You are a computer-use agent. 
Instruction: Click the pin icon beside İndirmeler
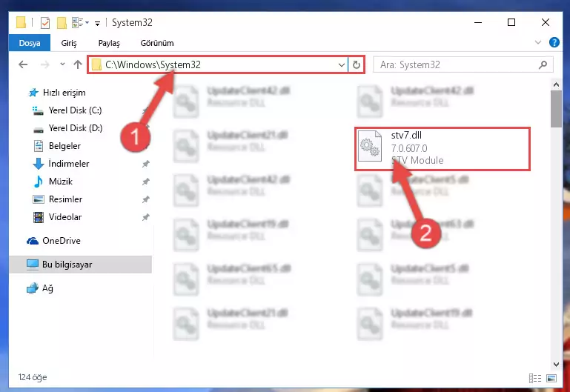tap(146, 164)
